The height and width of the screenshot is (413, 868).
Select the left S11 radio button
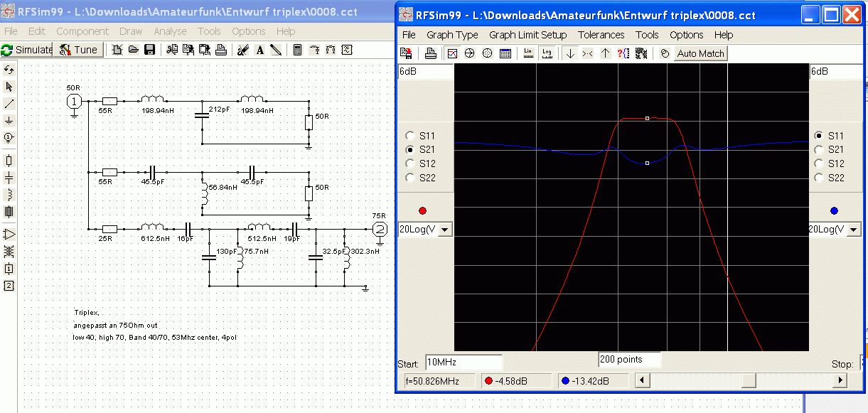(x=409, y=136)
